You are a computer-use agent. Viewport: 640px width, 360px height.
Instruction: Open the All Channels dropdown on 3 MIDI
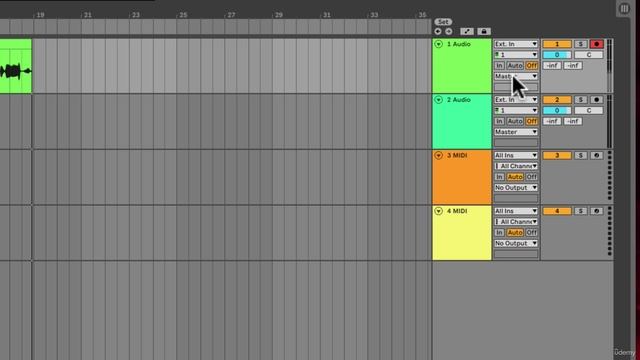tap(516, 166)
